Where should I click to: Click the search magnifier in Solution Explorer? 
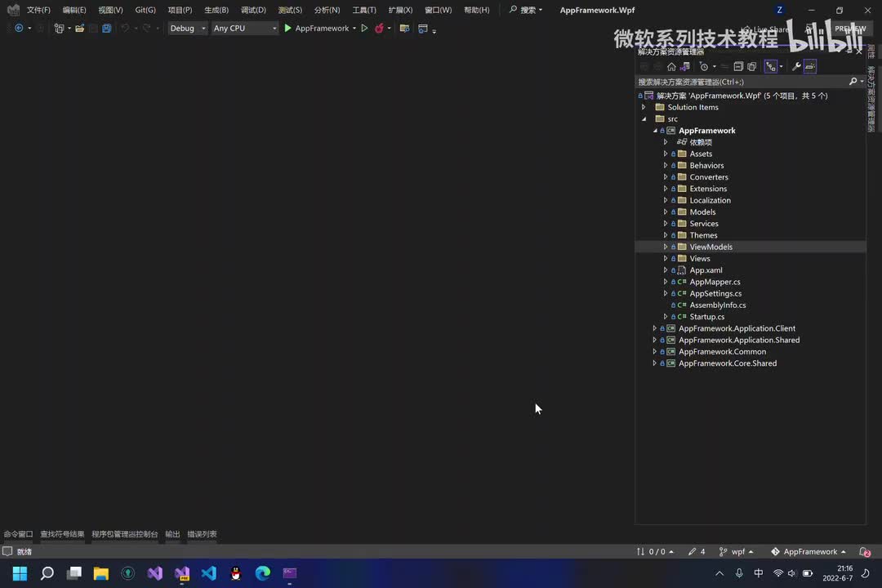pyautogui.click(x=853, y=82)
